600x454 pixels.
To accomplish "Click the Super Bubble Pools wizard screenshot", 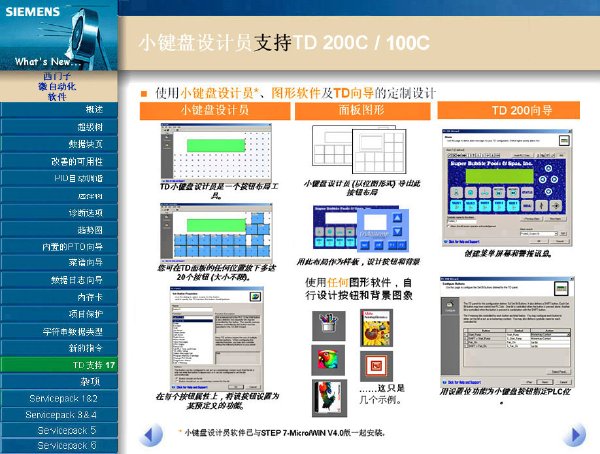I will (507, 188).
